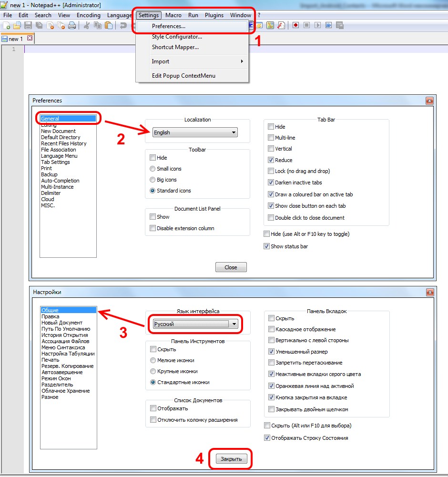Click the Copy toolbar icon
Screen dimensions: 448x477
(98, 26)
